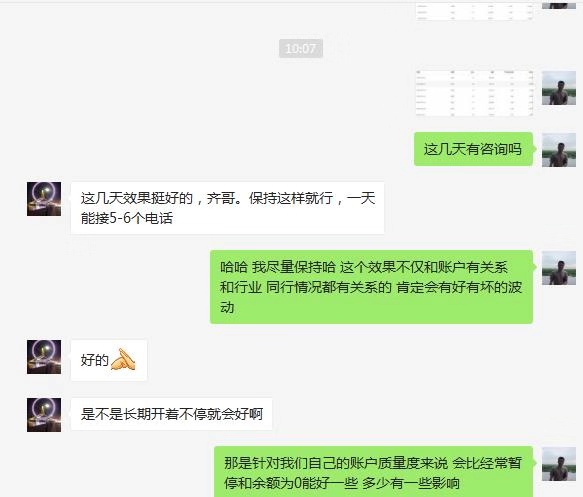Click the Ferris wheel avatar beside "这几天效果挺好的" message
Image resolution: width=583 pixels, height=497 pixels.
point(44,199)
